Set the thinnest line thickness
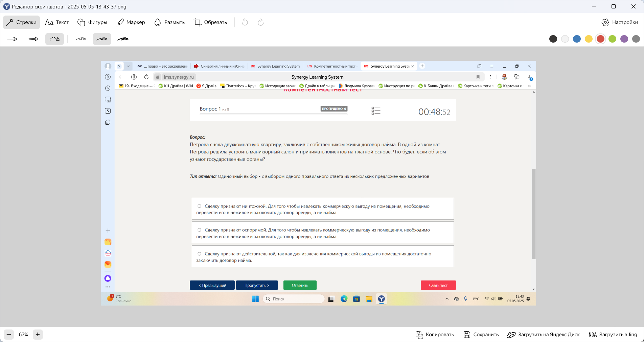The width and height of the screenshot is (644, 342). [x=80, y=39]
